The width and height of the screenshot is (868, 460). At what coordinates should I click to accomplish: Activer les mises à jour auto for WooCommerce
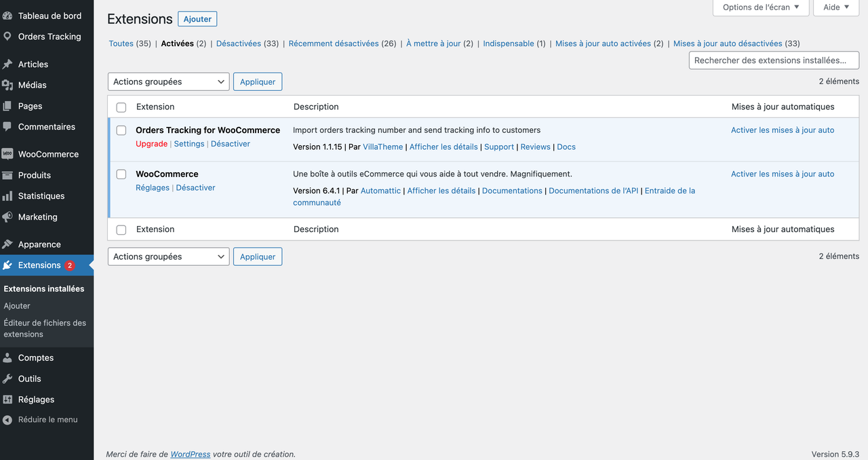(783, 174)
